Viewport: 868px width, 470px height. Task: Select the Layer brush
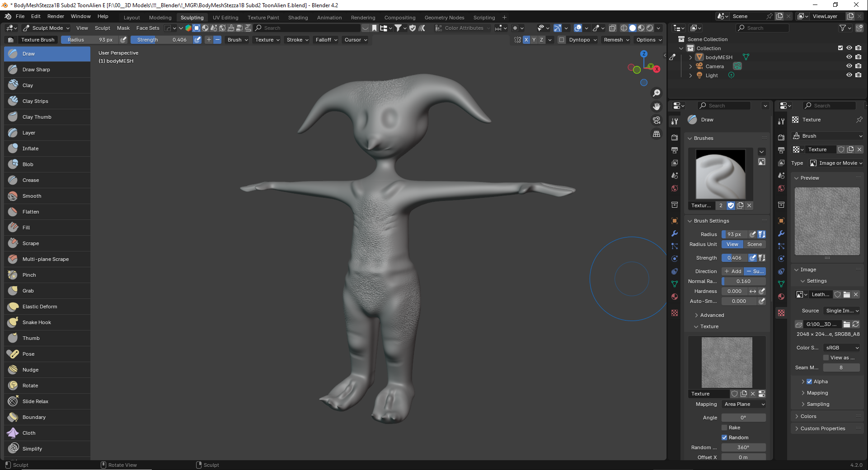(x=47, y=133)
